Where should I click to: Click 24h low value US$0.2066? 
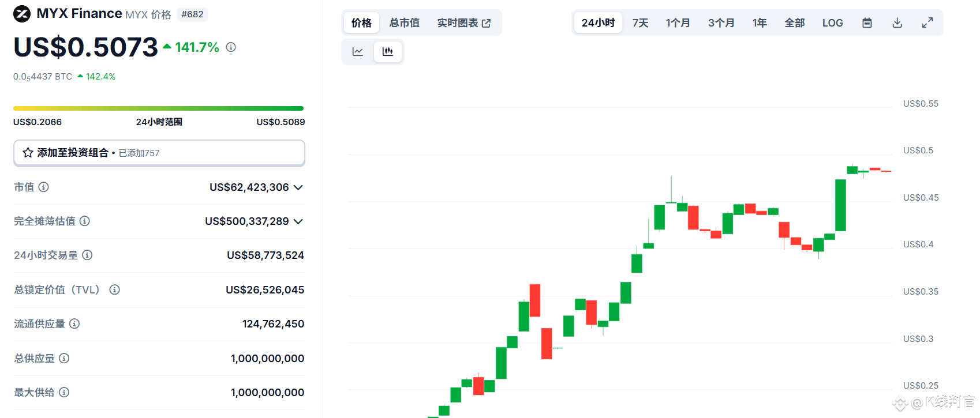pyautogui.click(x=38, y=122)
